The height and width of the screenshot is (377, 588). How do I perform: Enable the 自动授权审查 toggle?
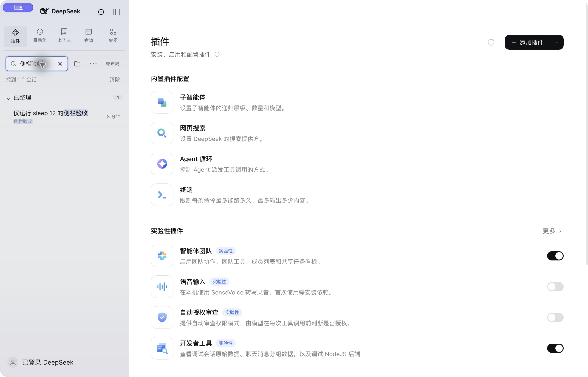(x=555, y=317)
